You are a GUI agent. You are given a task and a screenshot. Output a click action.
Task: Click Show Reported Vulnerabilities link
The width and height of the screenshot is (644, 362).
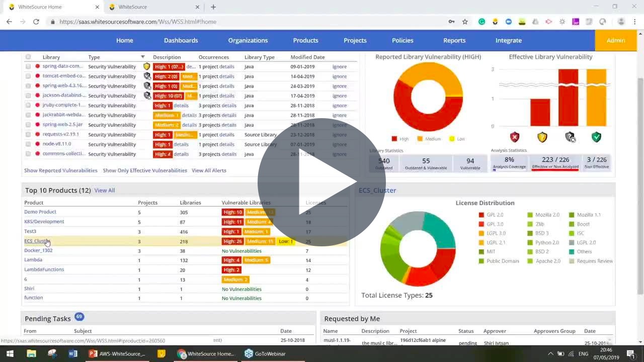tap(61, 170)
